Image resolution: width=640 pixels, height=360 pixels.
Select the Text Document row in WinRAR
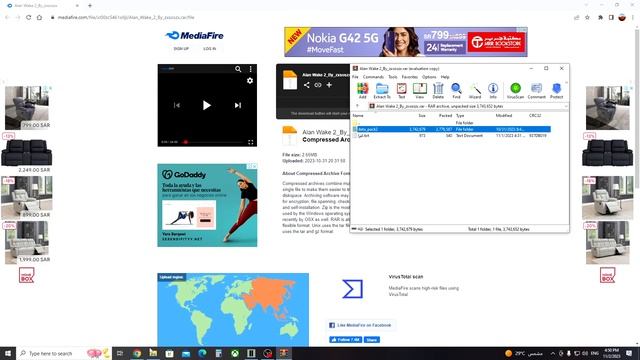click(x=451, y=136)
